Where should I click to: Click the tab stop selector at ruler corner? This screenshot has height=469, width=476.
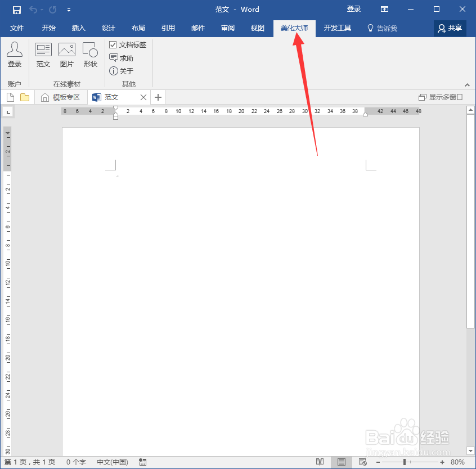[8, 112]
